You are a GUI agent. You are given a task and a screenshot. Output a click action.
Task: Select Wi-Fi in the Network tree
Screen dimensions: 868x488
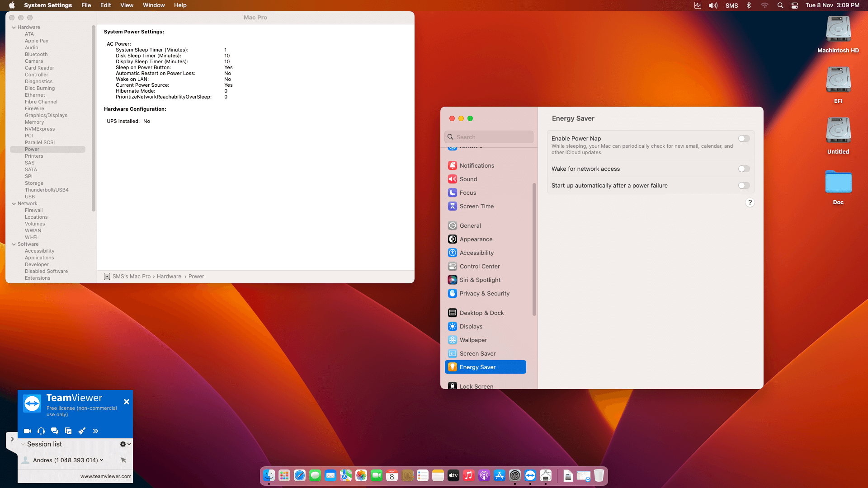point(31,238)
